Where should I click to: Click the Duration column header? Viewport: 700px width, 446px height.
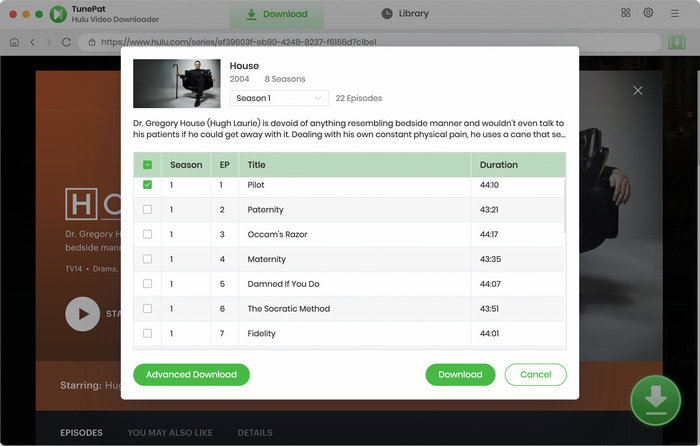(518, 165)
